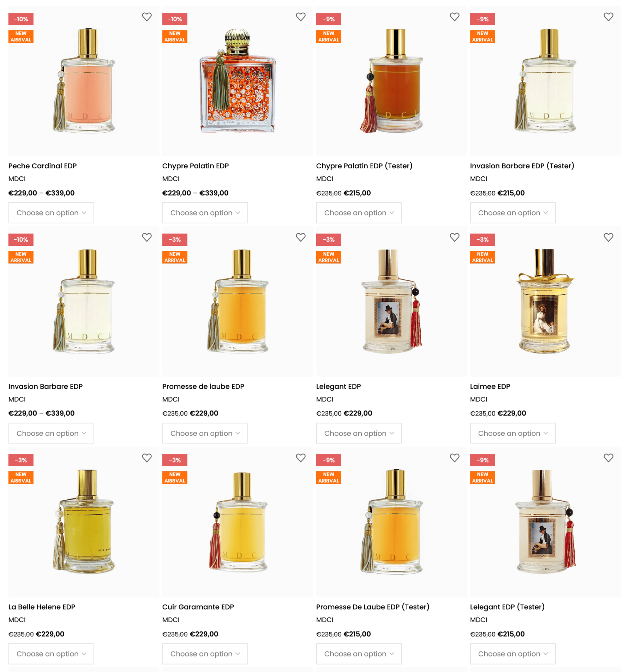Favorite Laimee EDP with the heart icon
This screenshot has width=623, height=672.
tap(609, 237)
